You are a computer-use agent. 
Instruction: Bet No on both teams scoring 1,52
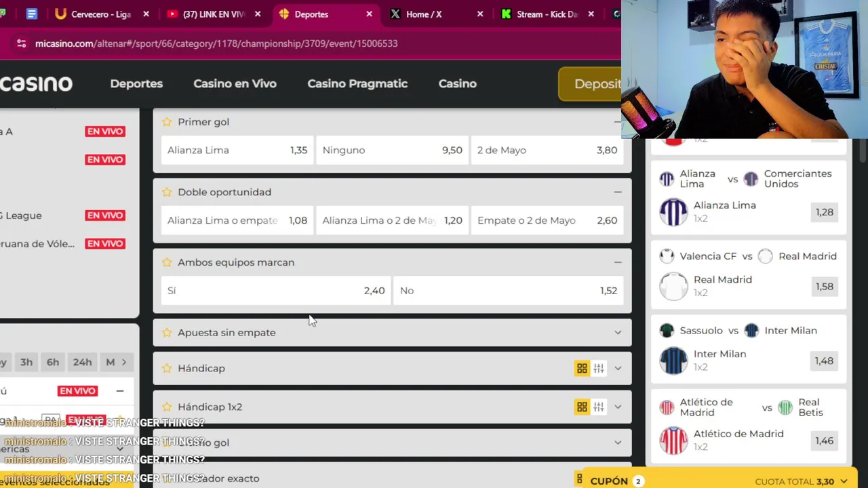[x=509, y=291]
